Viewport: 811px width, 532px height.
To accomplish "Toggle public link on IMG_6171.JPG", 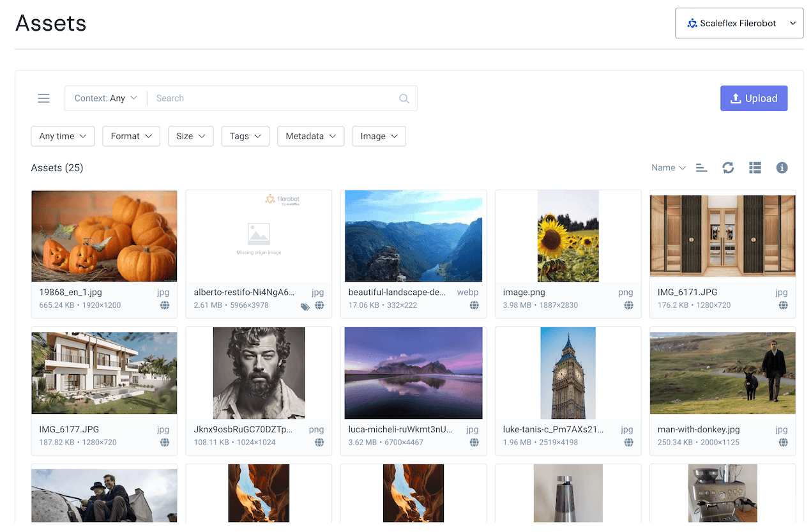I will coord(783,305).
